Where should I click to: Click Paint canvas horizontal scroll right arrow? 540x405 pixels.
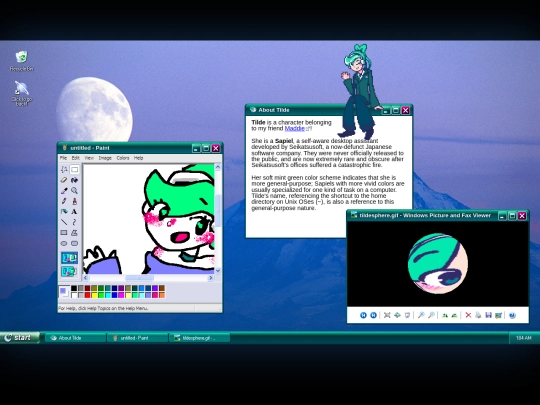(x=211, y=278)
